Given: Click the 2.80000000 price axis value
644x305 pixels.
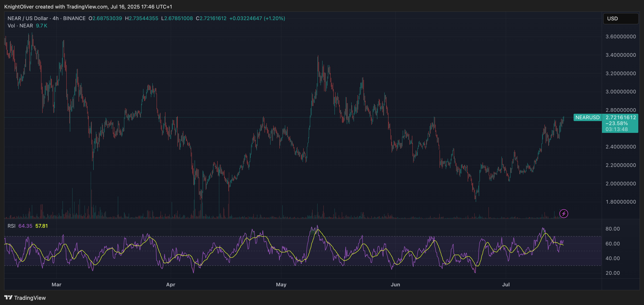Looking at the screenshot, I should point(622,110).
